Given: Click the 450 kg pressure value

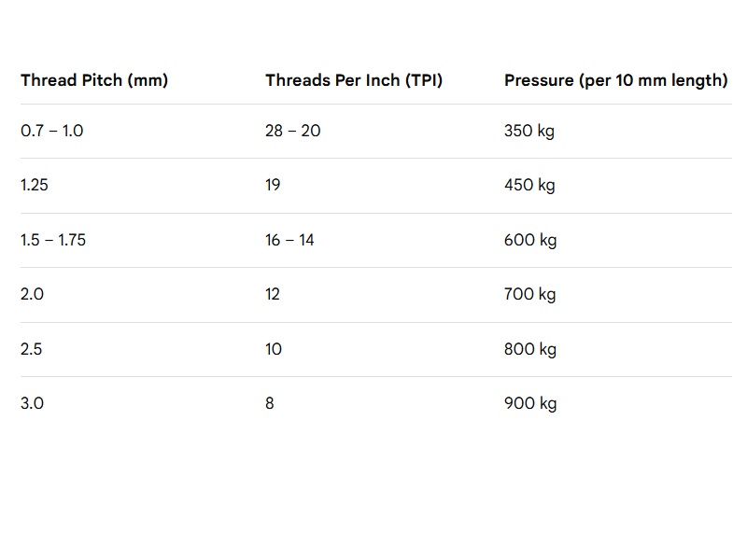Looking at the screenshot, I should click(529, 185).
